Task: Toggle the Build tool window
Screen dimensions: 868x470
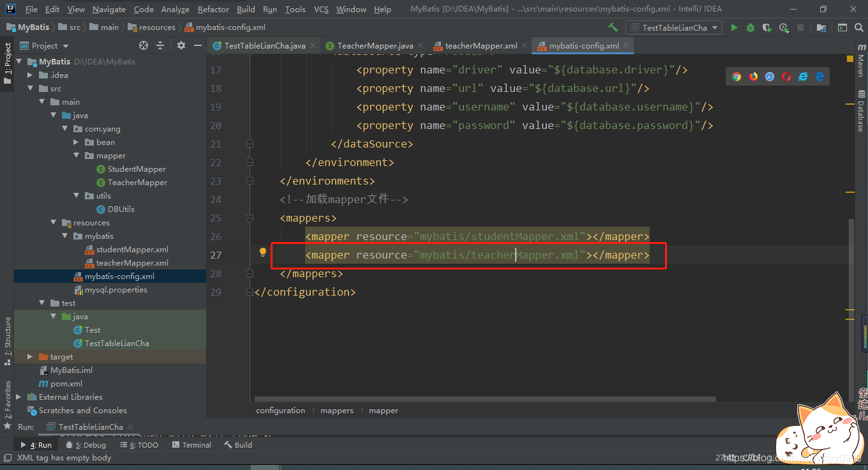Action: 237,445
